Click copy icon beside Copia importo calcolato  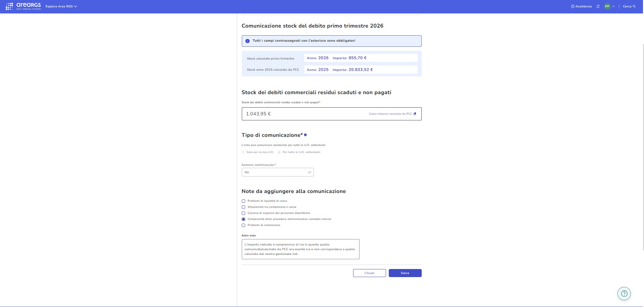pyautogui.click(x=415, y=114)
